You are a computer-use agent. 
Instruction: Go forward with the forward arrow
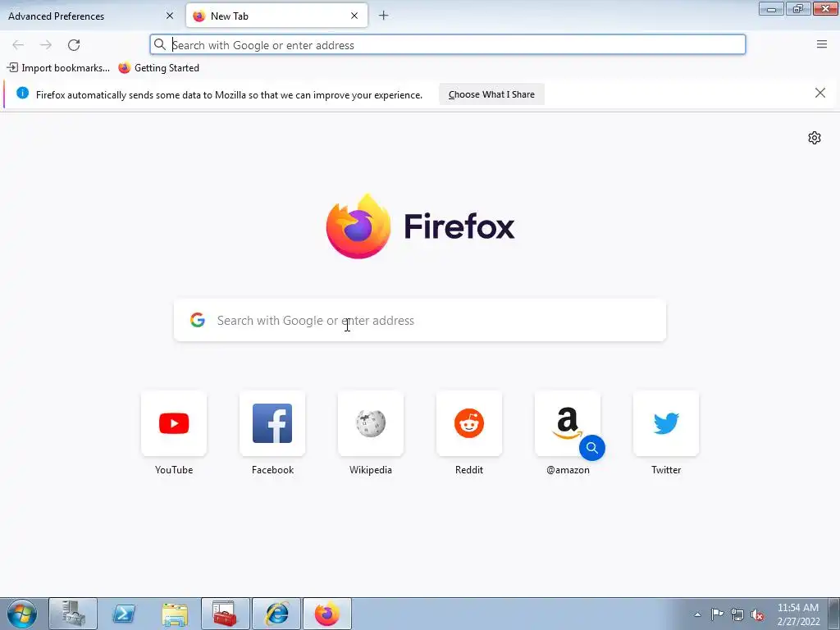pyautogui.click(x=46, y=45)
